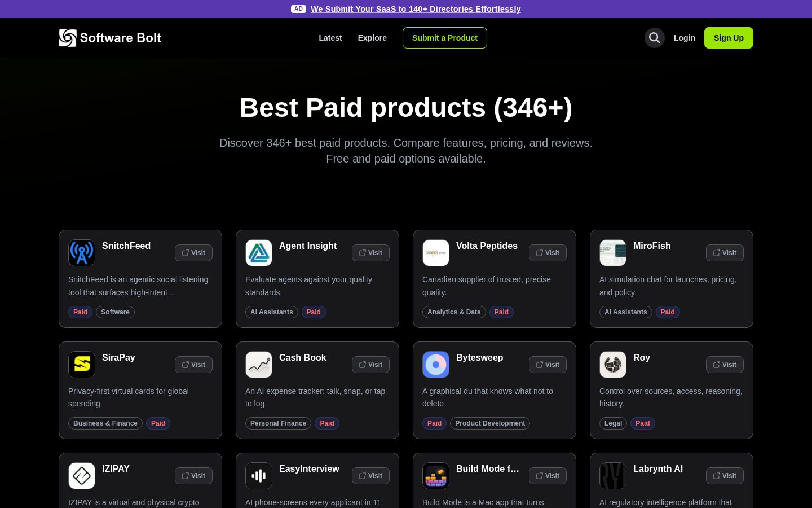
Task: Click the MiroFish product thumbnail
Action: [x=613, y=253]
